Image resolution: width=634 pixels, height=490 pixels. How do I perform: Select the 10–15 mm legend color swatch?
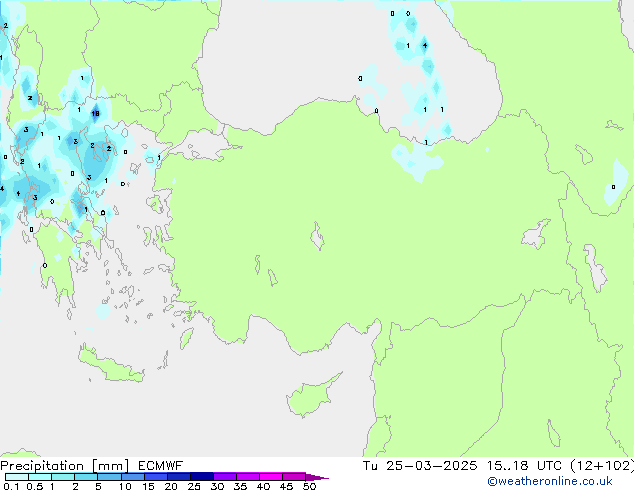click(132, 477)
